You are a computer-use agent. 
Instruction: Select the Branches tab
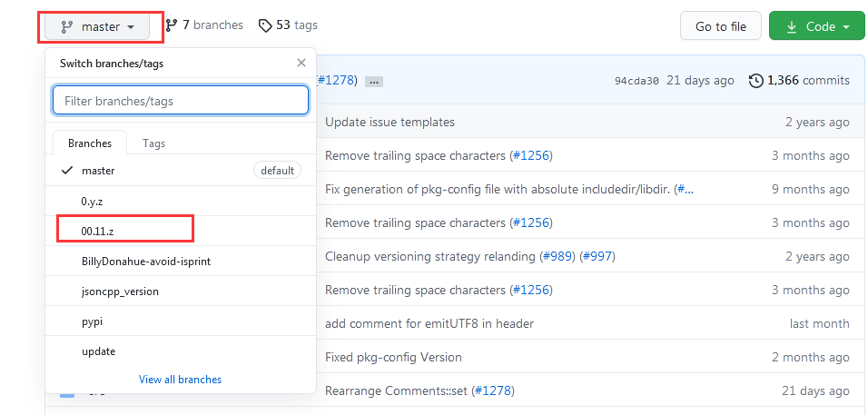point(90,143)
